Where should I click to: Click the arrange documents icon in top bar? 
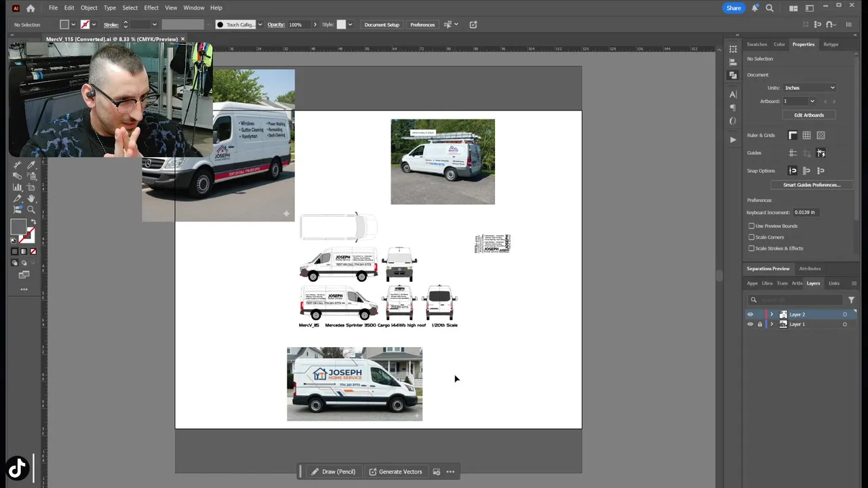tap(793, 8)
